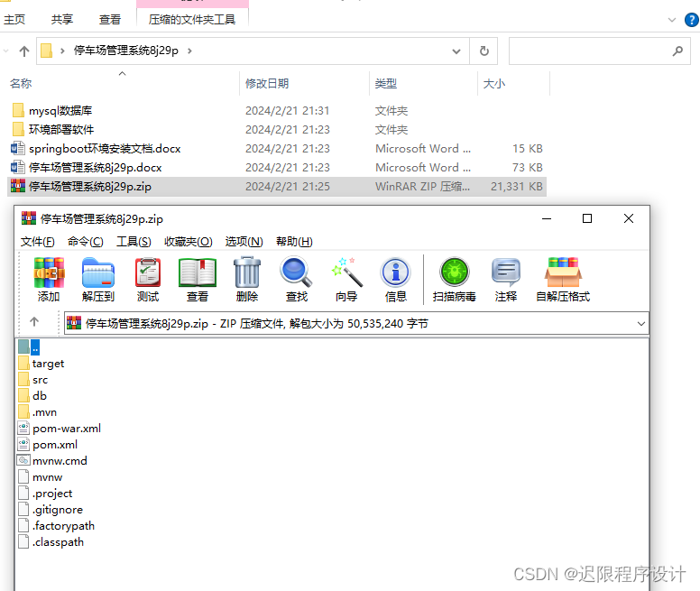Viewport: 700px width, 591px height.
Task: Select the pom-war.xml file
Action: pos(60,429)
